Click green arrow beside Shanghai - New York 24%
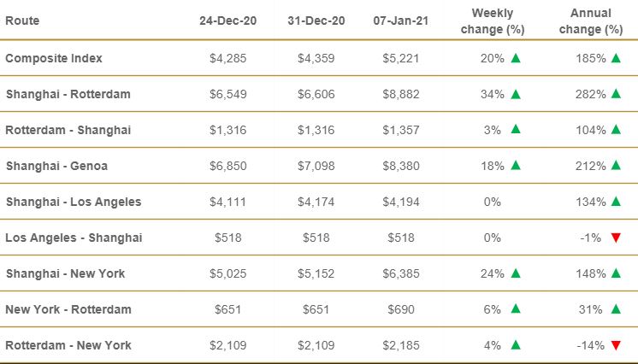Screen dimensions: 638x364 (x=515, y=274)
